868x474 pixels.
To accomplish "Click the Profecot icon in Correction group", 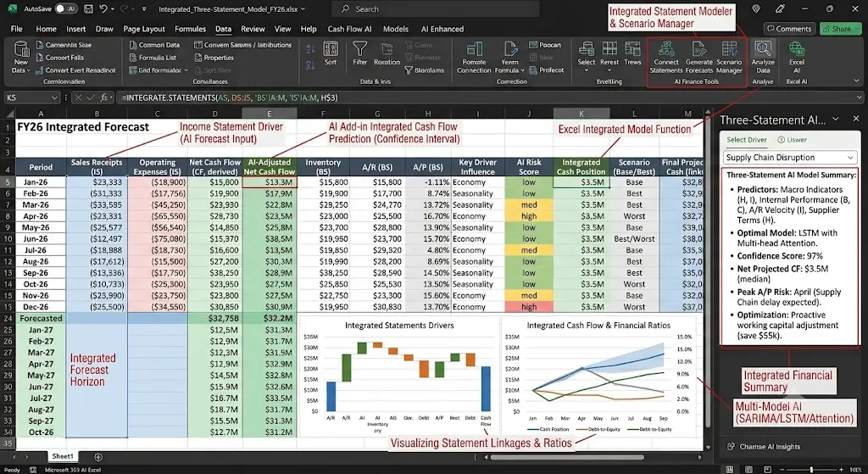I will coord(533,70).
